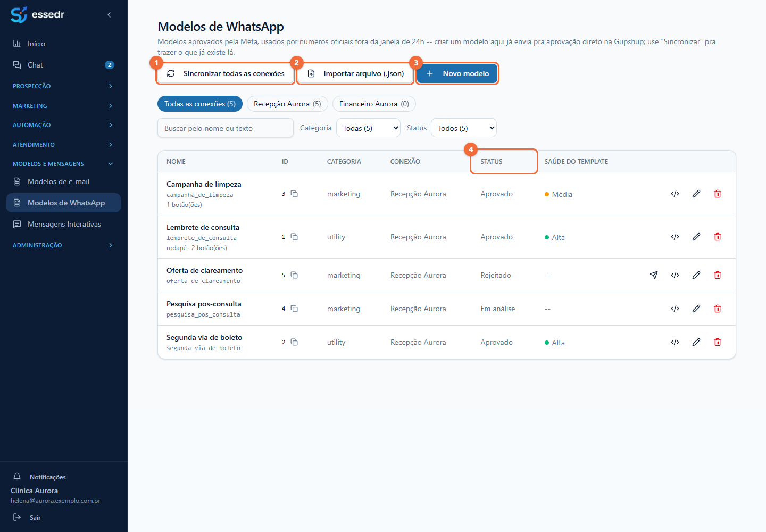Delete the Oferta de clareamento template
Image resolution: width=766 pixels, height=532 pixels.
(718, 275)
